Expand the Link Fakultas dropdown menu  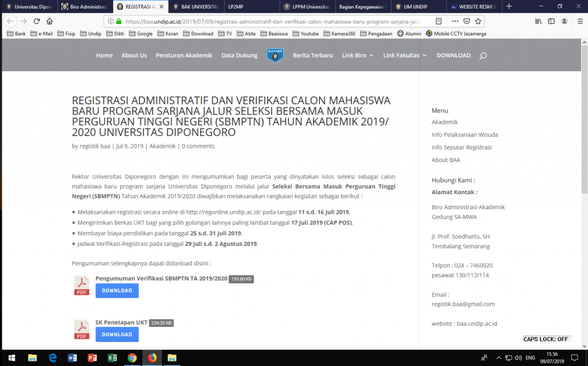tap(405, 56)
